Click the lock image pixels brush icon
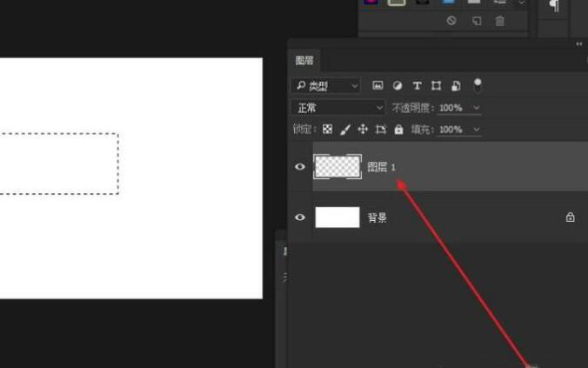 345,130
